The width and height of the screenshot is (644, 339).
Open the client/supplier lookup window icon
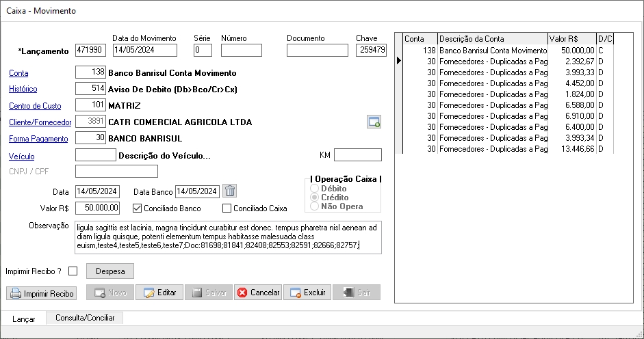[x=374, y=122]
